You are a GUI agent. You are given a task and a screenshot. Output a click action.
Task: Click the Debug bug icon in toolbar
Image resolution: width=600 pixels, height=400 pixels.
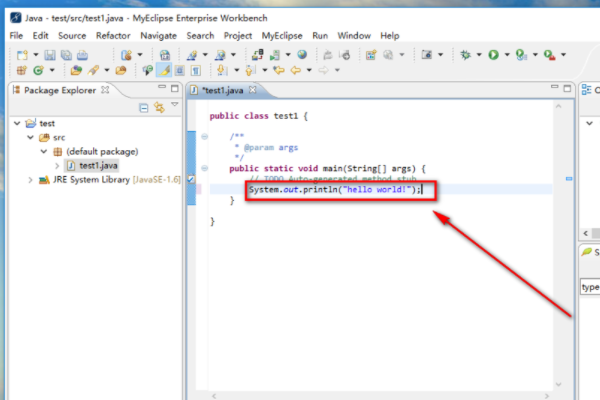[x=466, y=55]
